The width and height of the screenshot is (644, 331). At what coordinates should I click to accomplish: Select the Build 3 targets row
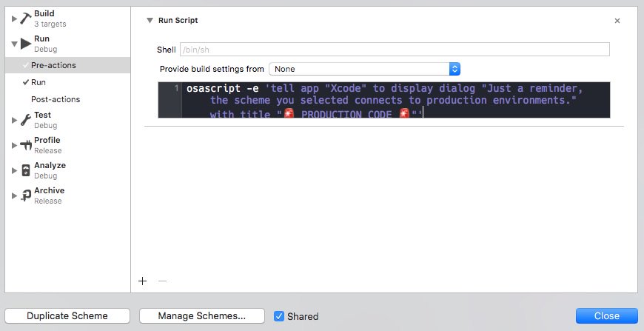coord(68,19)
